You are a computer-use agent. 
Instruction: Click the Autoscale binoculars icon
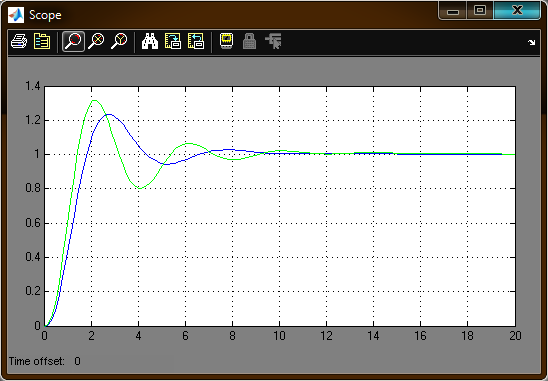click(x=150, y=41)
